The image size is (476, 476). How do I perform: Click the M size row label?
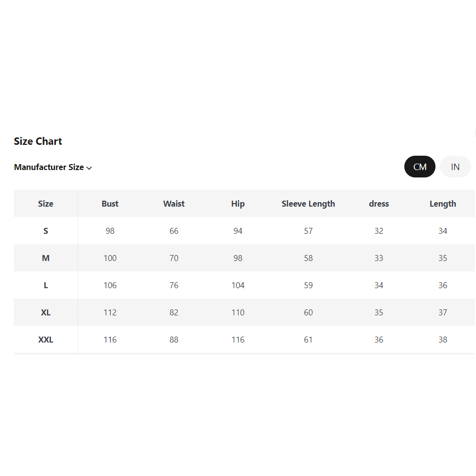pyautogui.click(x=45, y=258)
